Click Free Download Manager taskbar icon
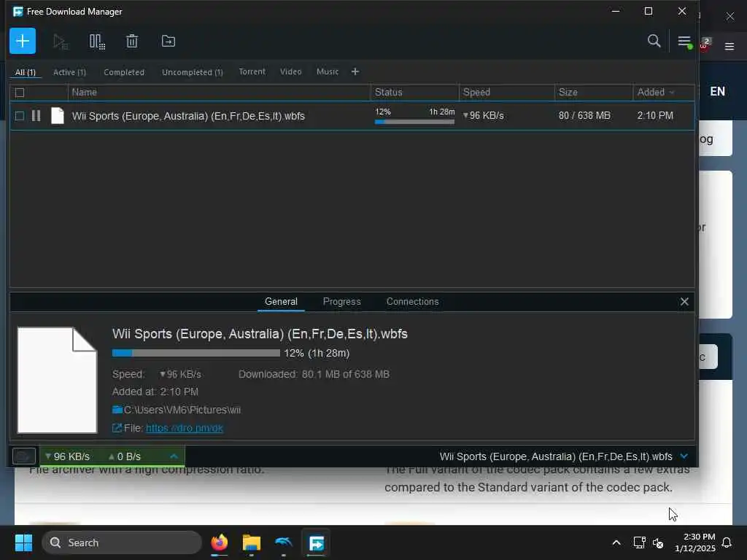The width and height of the screenshot is (747, 560). click(316, 542)
